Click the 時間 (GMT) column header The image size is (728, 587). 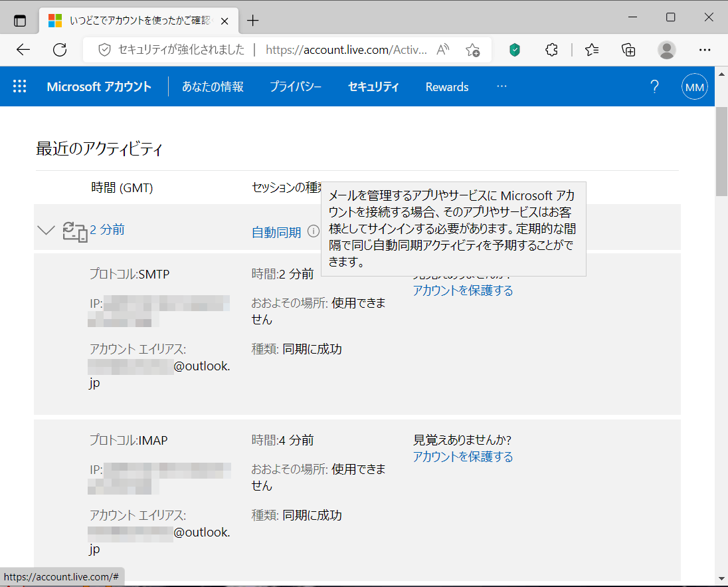[122, 187]
